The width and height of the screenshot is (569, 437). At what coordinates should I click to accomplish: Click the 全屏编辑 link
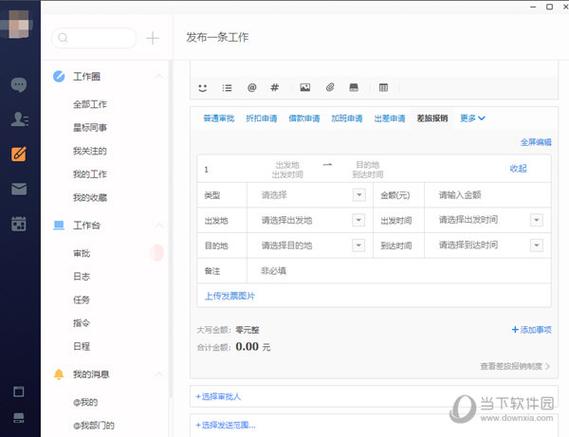click(536, 142)
